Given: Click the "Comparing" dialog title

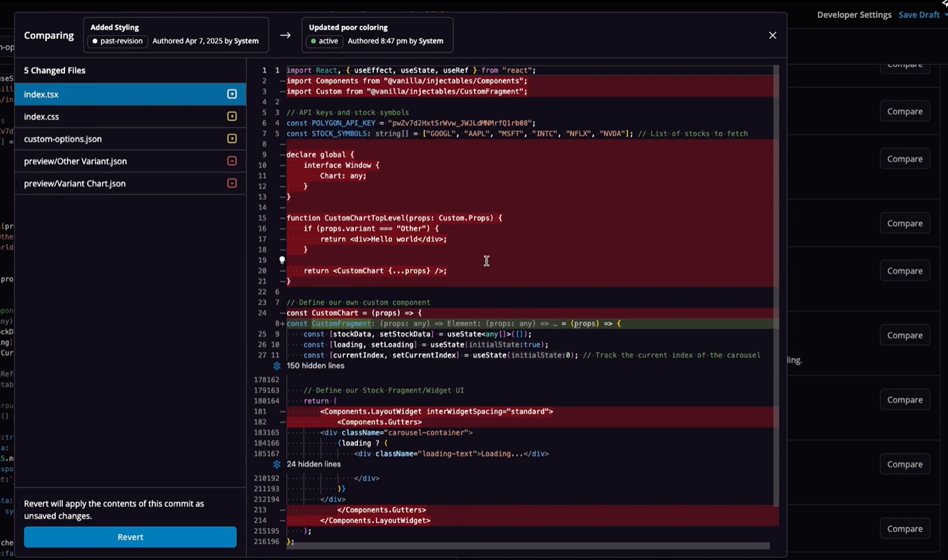Looking at the screenshot, I should click(x=49, y=35).
